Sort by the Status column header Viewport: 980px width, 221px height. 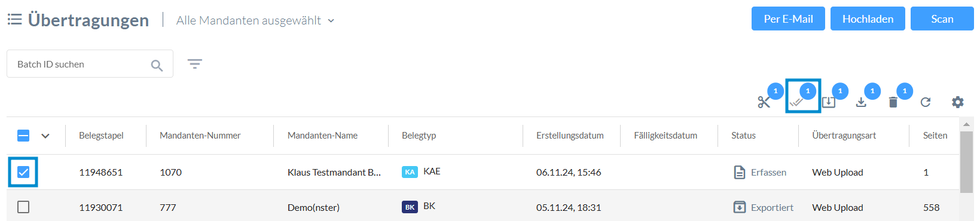[743, 136]
